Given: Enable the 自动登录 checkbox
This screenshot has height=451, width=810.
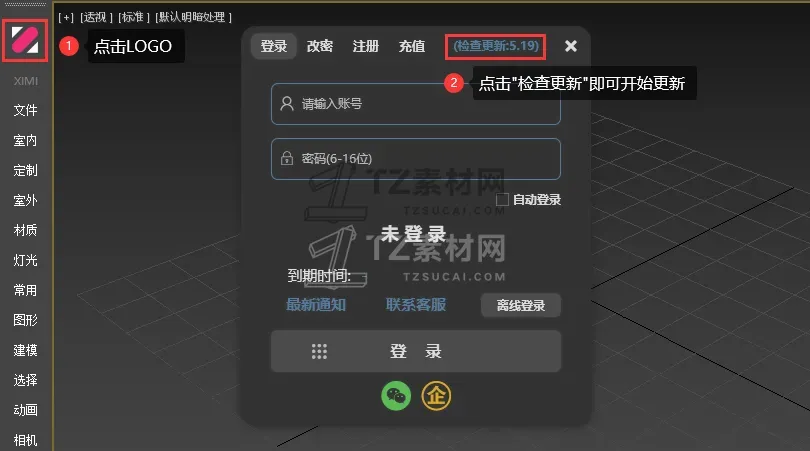Looking at the screenshot, I should pos(502,199).
